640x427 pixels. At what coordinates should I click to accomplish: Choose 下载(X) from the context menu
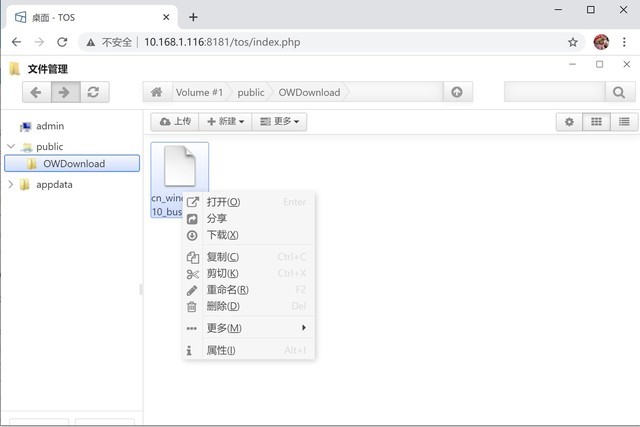click(249, 236)
